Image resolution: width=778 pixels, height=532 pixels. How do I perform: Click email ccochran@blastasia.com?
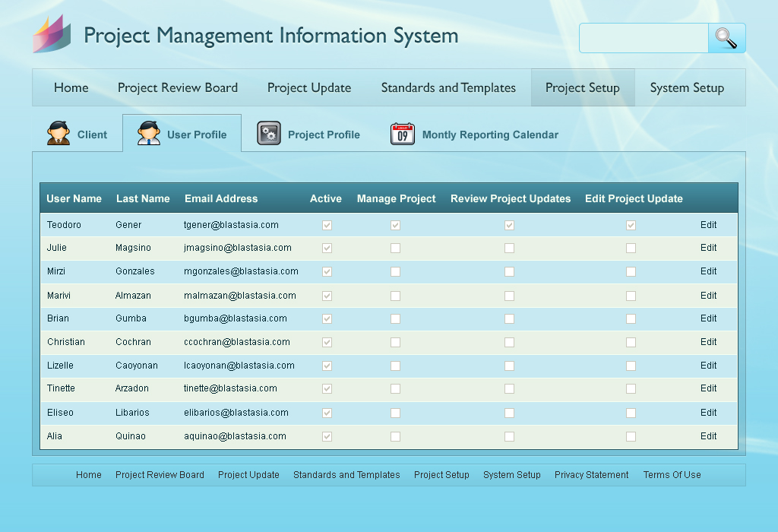click(237, 342)
